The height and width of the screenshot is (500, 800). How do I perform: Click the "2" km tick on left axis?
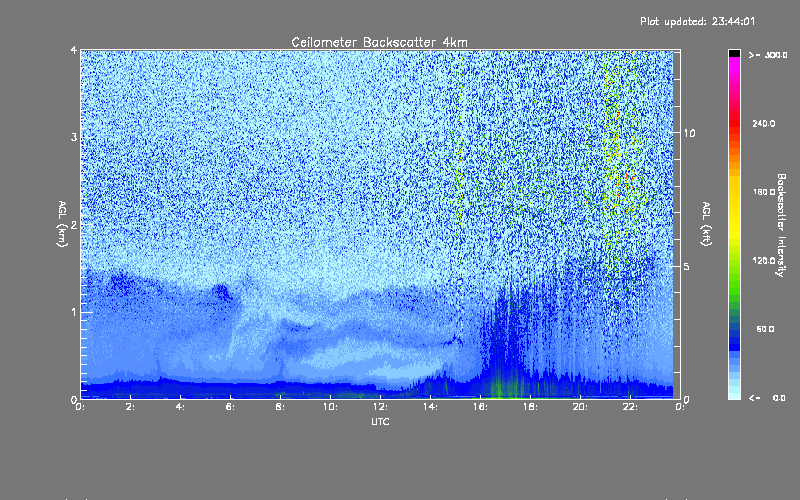tap(74, 224)
